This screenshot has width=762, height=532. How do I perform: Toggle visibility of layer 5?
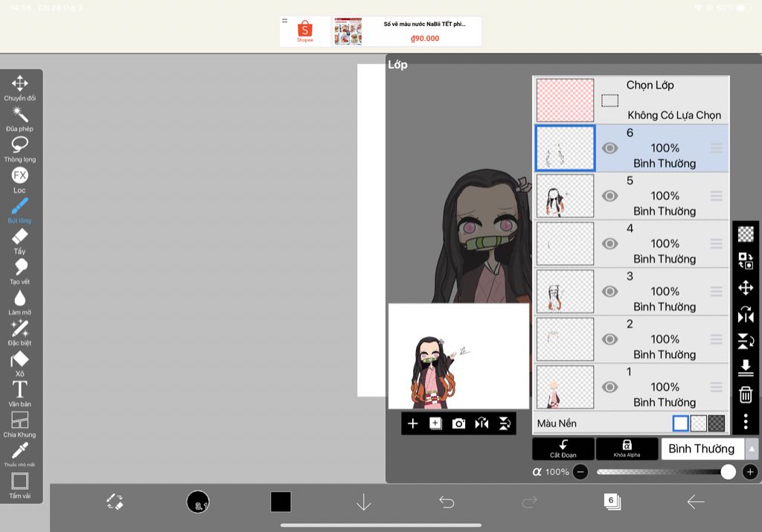pyautogui.click(x=610, y=196)
